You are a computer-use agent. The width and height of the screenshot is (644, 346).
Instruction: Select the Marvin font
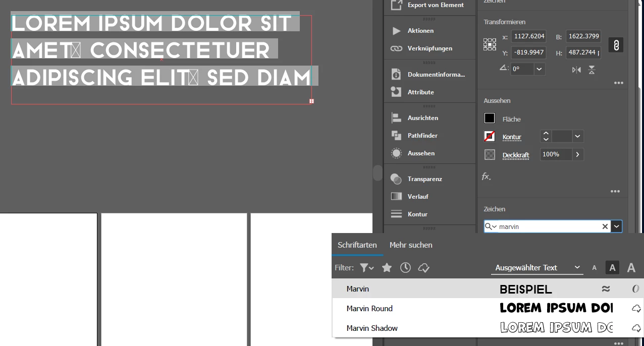tap(488, 289)
